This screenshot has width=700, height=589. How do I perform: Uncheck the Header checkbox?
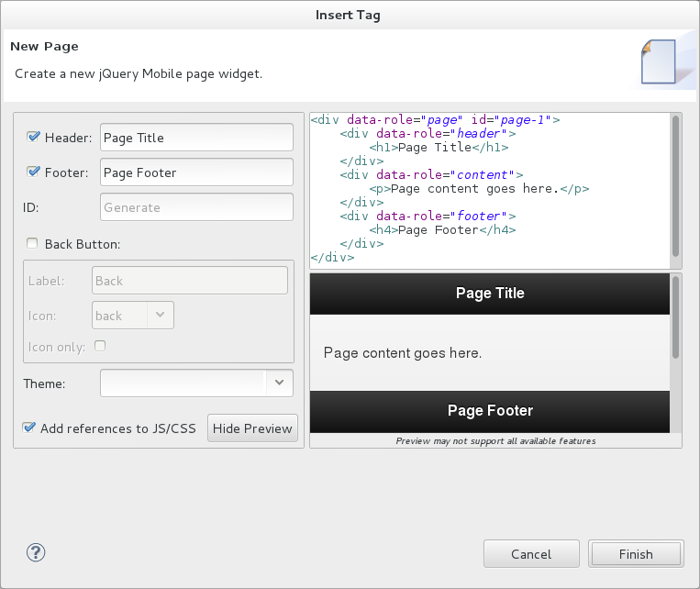(34, 137)
